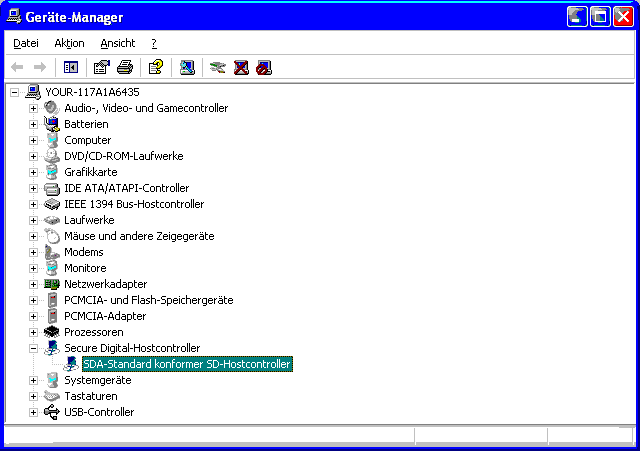
Task: Click the IEEE 1394 Bus-Hostcontroller icon
Action: (x=52, y=204)
